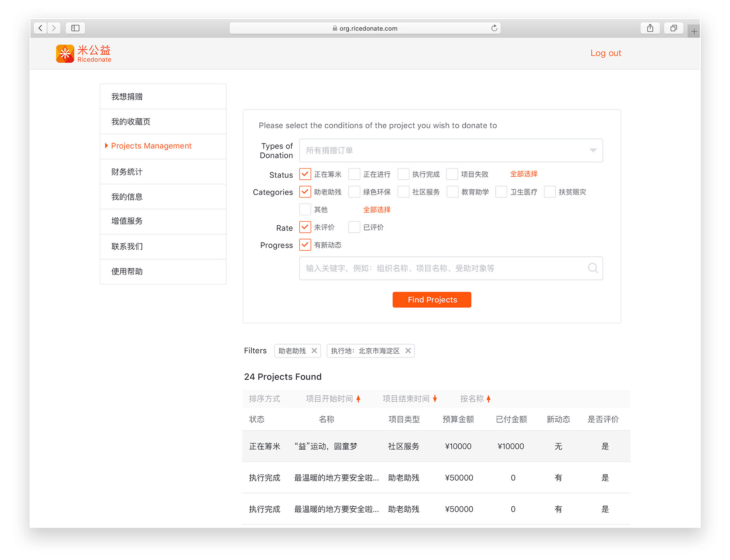
Task: Open the Types of Donation dropdown
Action: coord(451,150)
